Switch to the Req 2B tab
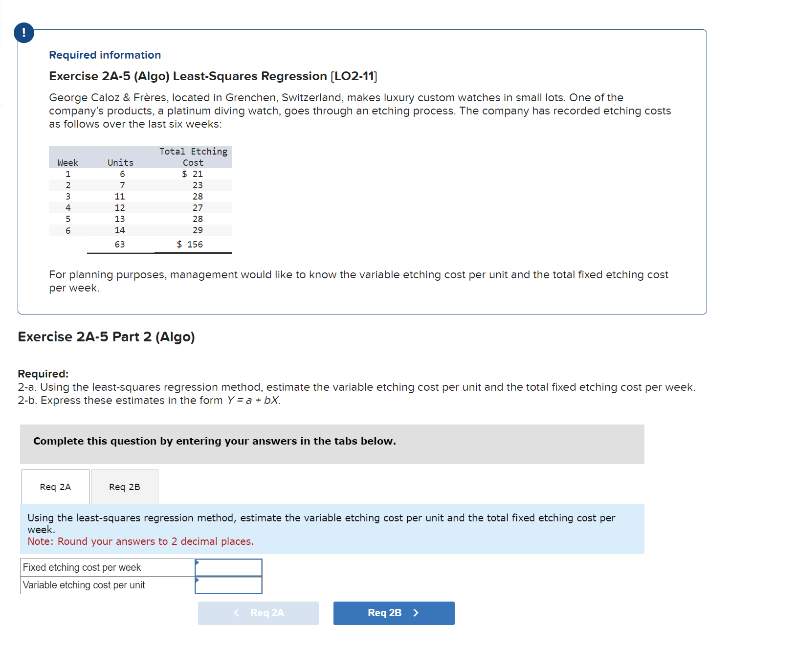The height and width of the screenshot is (672, 797). pos(124,487)
